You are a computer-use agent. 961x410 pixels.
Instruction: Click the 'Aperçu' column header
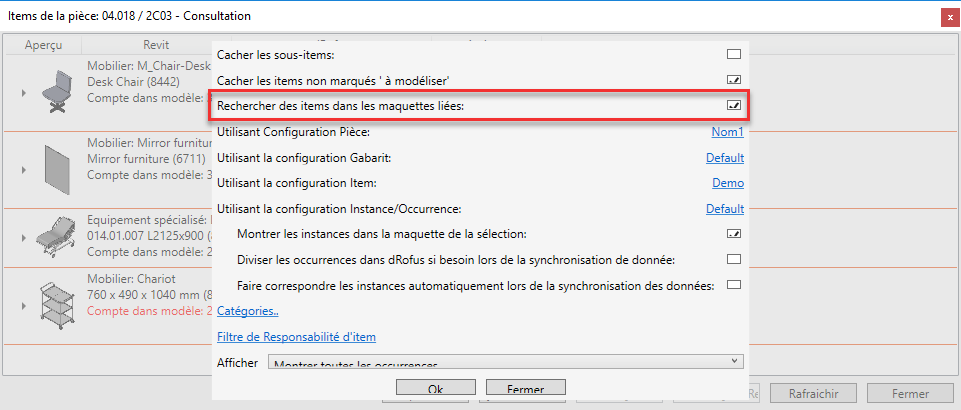[44, 45]
